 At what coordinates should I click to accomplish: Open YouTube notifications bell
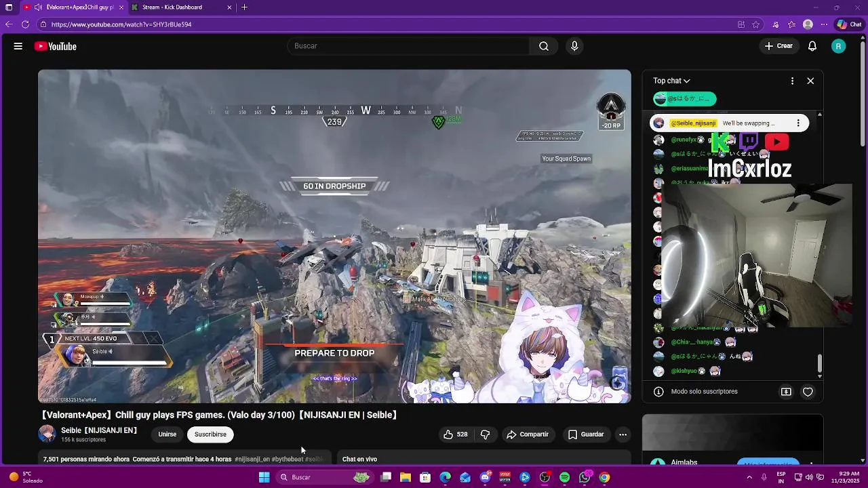point(812,46)
